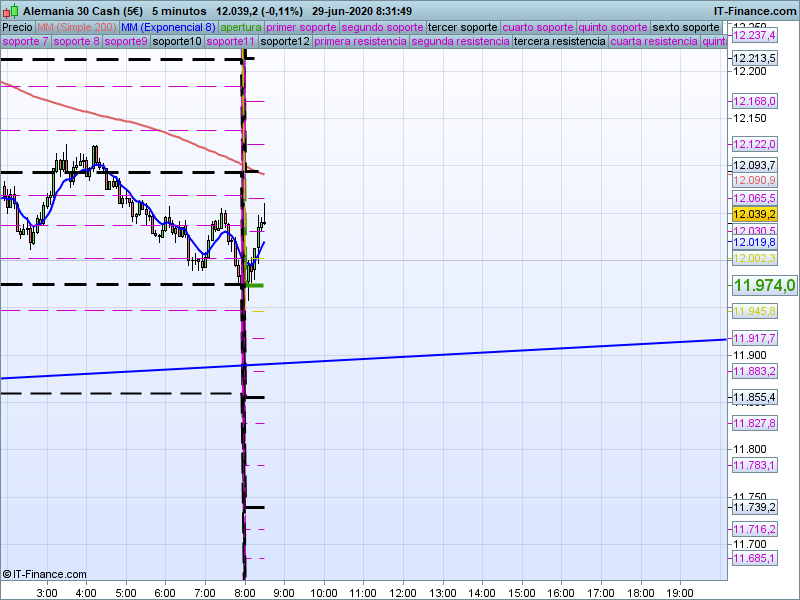Click the cuarta resistencia label
The image size is (800, 600).
click(x=654, y=42)
